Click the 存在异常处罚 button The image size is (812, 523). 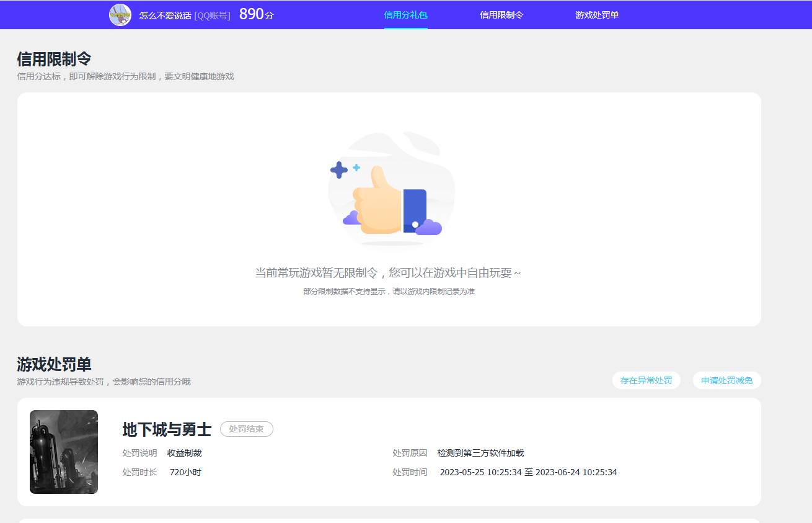point(646,380)
